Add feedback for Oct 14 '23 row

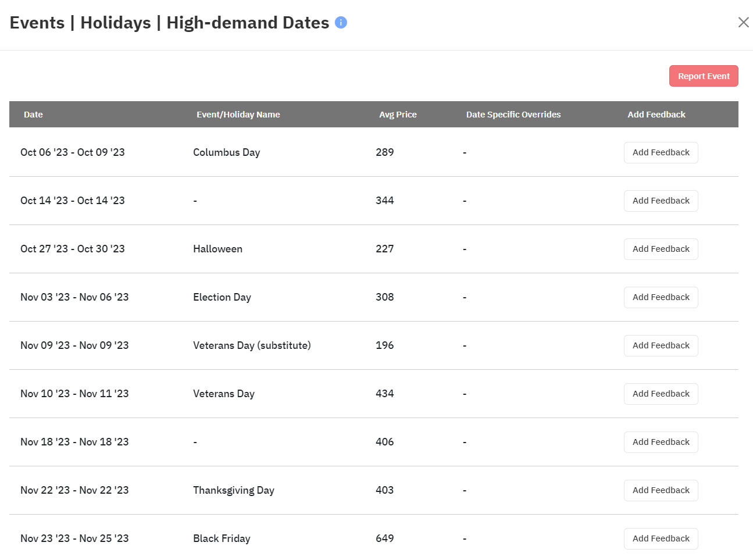(x=661, y=201)
